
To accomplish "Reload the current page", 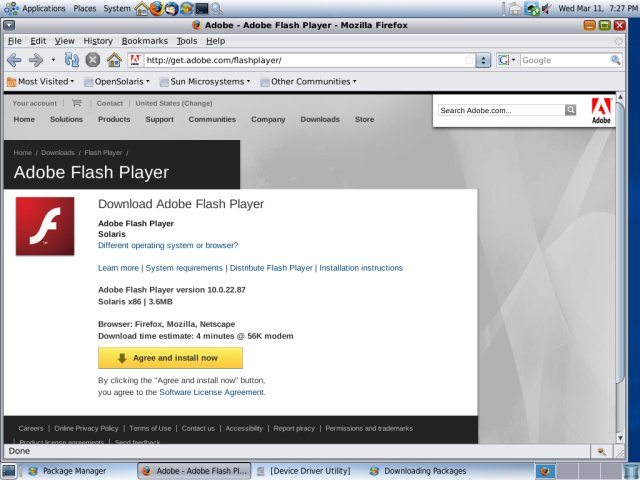I will pyautogui.click(x=71, y=60).
